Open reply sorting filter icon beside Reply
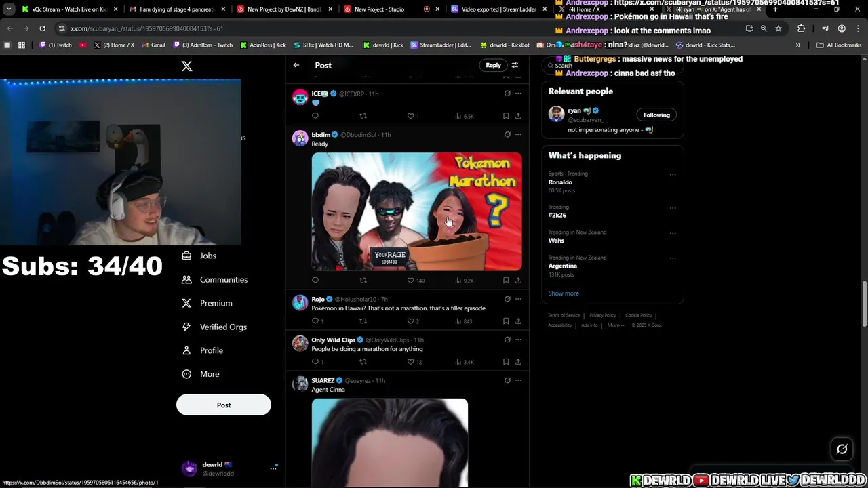Viewport: 868px width, 488px height. click(x=515, y=65)
